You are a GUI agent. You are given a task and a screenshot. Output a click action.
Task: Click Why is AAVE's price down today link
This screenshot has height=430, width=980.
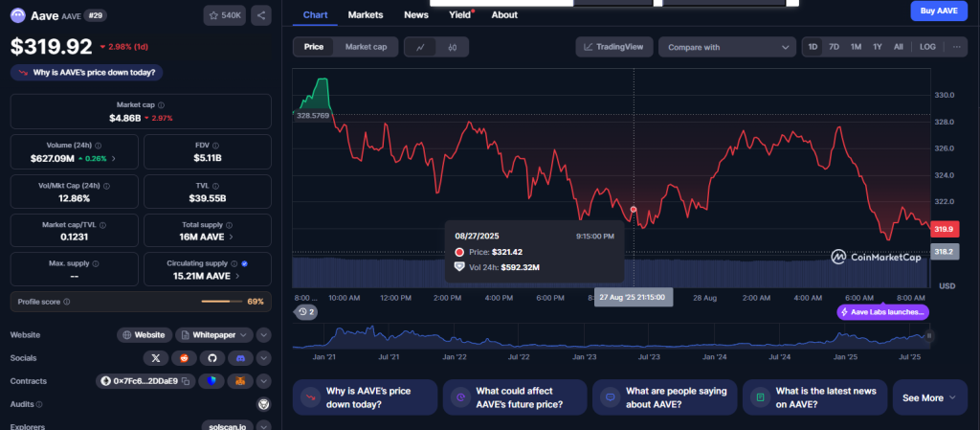pyautogui.click(x=85, y=72)
